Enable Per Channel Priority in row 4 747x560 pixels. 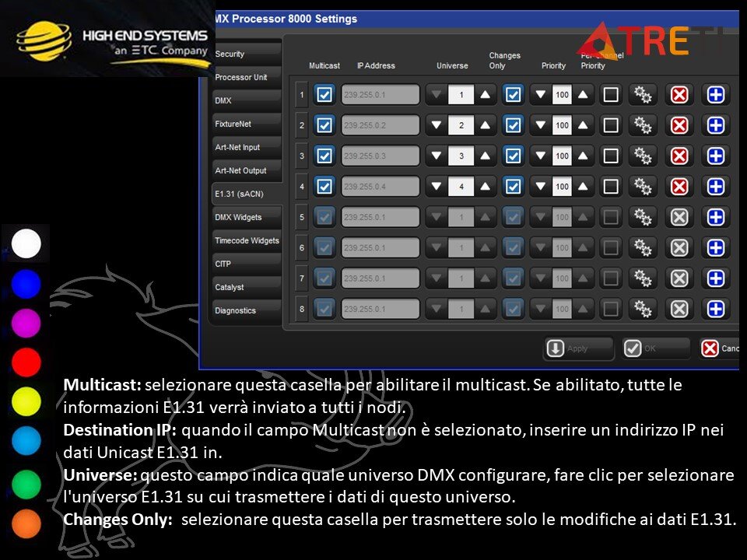(611, 187)
